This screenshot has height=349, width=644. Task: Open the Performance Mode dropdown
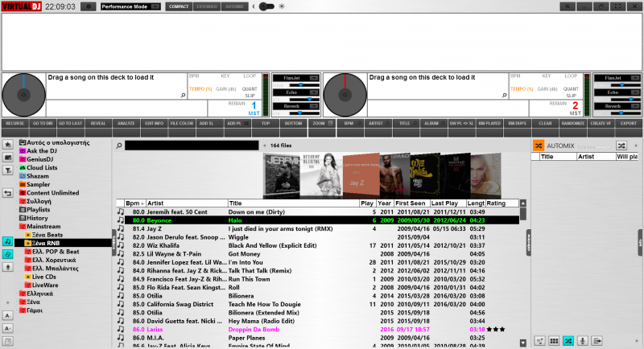130,6
